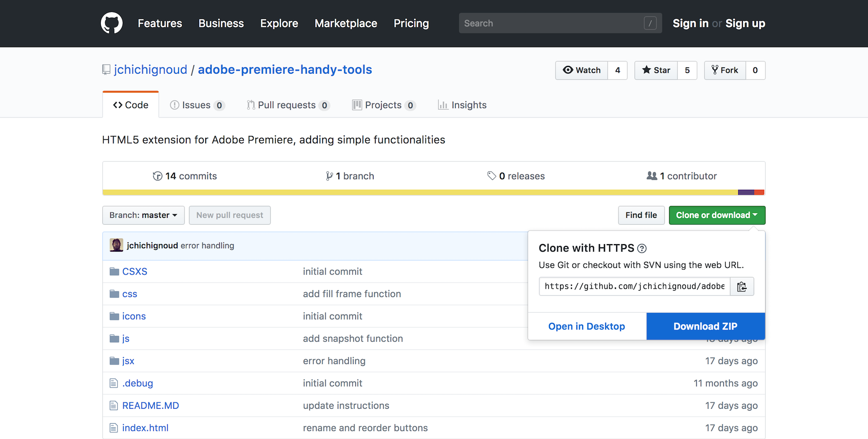This screenshot has width=868, height=439.
Task: Click Open in Desktop
Action: pyautogui.click(x=587, y=326)
